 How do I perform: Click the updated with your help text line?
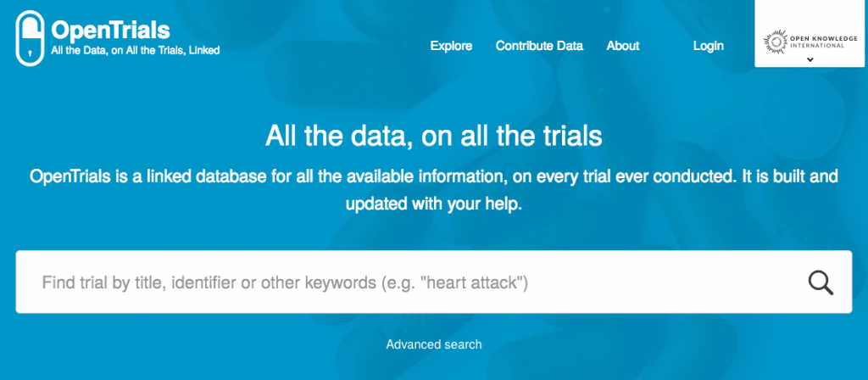434,204
